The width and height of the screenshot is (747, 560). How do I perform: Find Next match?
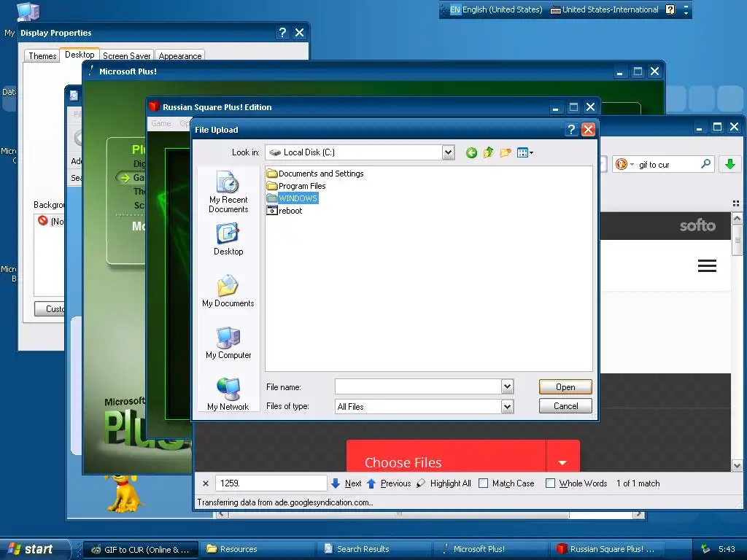click(347, 483)
